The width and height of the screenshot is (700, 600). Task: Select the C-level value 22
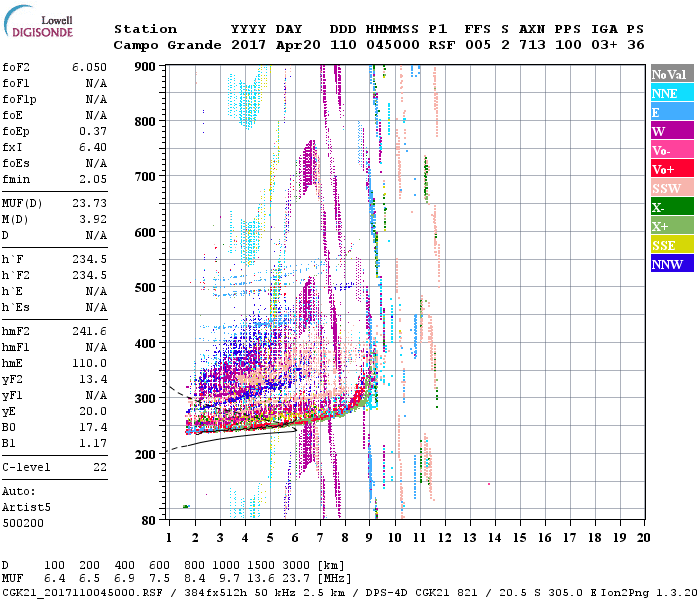[x=99, y=467]
